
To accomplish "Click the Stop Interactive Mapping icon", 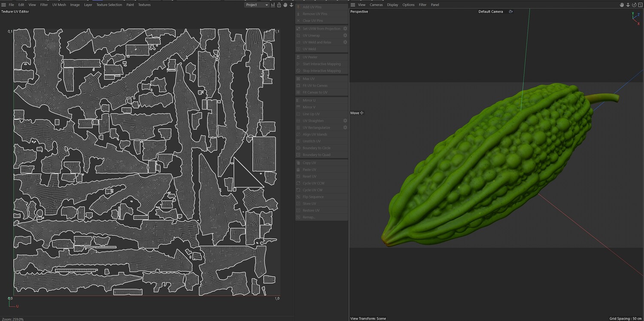I will click(x=298, y=71).
